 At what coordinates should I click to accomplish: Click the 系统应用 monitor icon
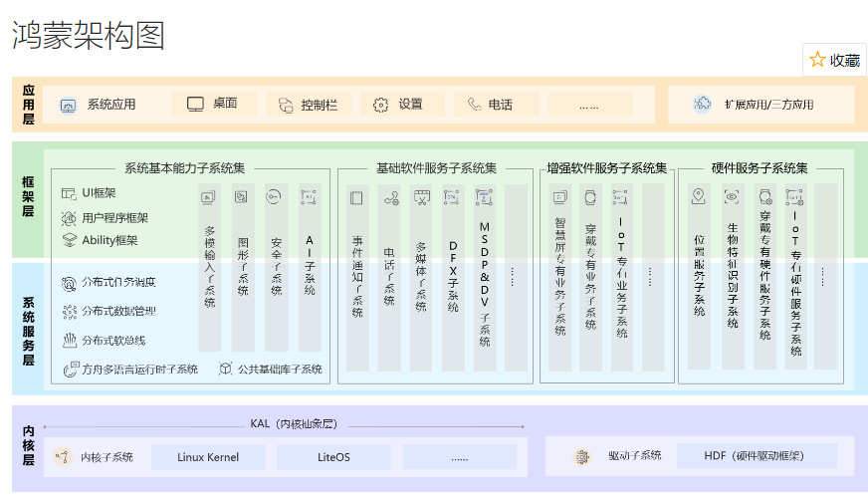(68, 106)
